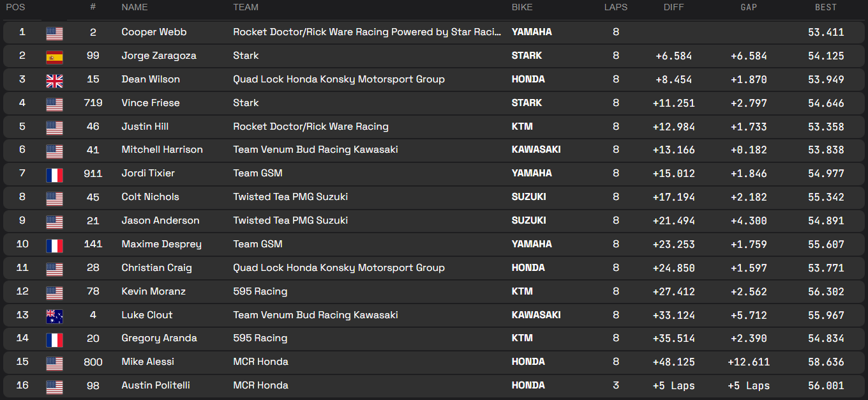Select rider name Cooper Webb

point(154,32)
